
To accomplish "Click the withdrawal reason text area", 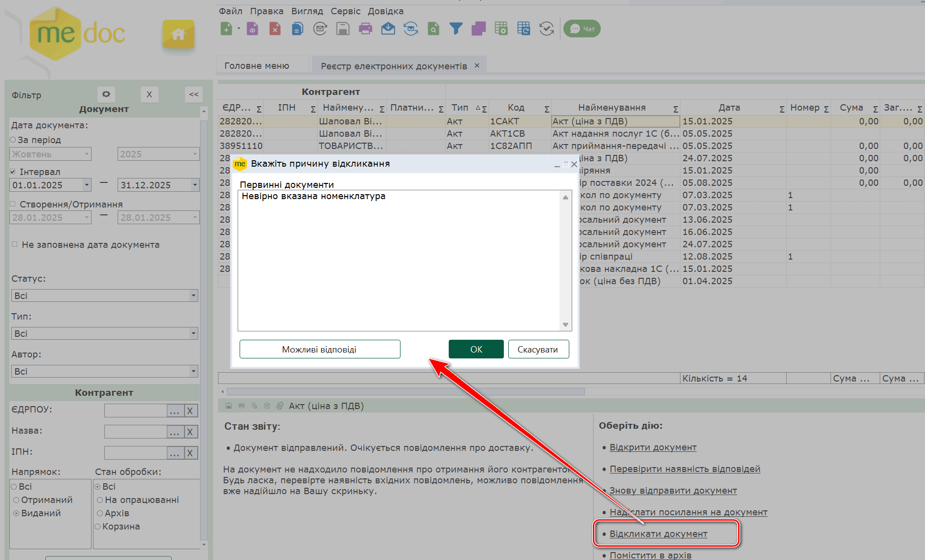I will [x=399, y=261].
